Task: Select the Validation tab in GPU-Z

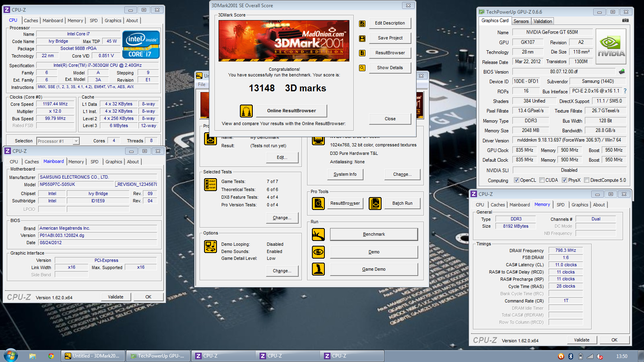Action: point(543,21)
